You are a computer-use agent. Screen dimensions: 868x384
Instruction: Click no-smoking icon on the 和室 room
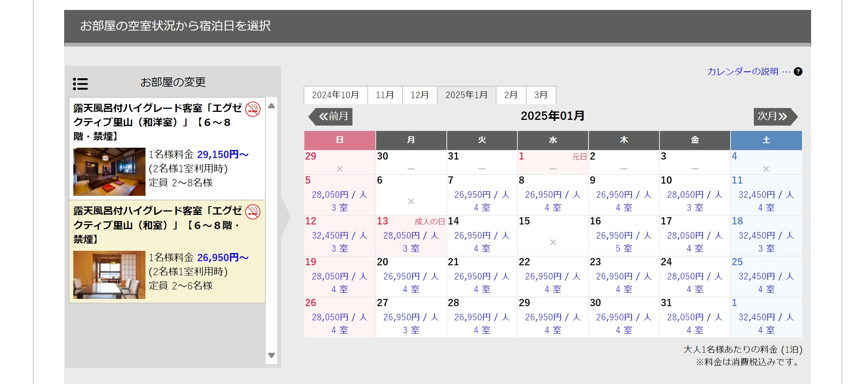[x=253, y=212]
